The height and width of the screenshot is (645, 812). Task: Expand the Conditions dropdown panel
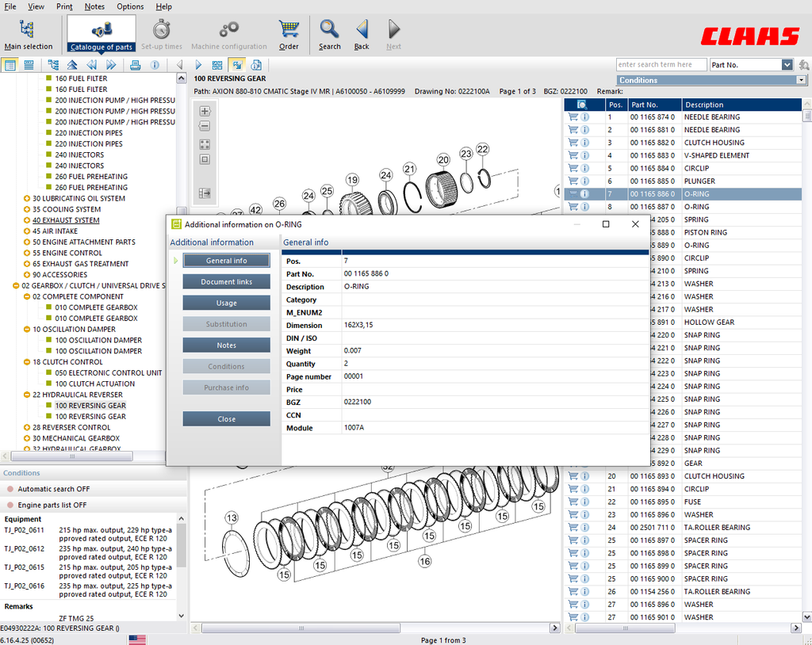(x=801, y=80)
